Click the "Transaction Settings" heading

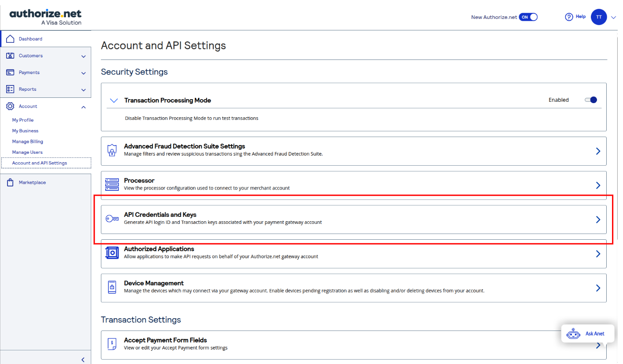coord(141,319)
